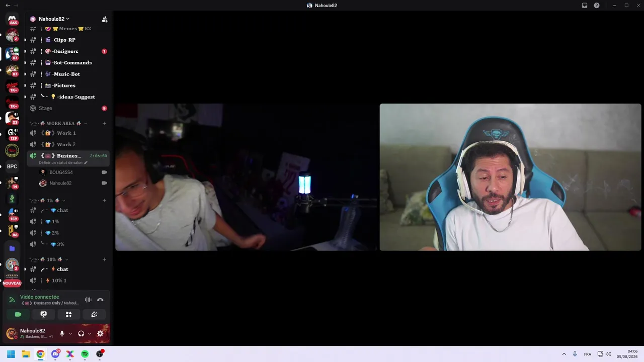Open the inbox icon in title bar
The image size is (644, 362).
click(585, 6)
